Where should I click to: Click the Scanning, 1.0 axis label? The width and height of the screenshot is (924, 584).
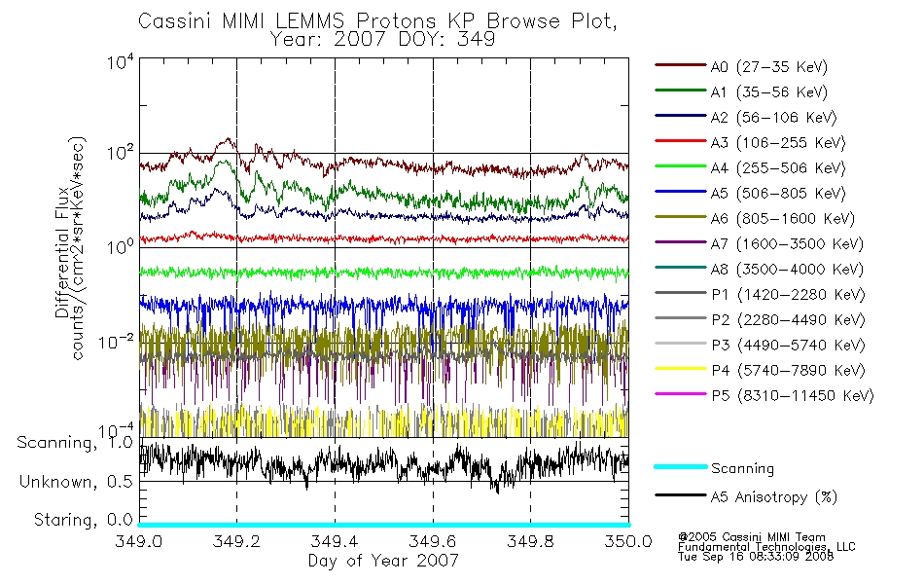(75, 443)
